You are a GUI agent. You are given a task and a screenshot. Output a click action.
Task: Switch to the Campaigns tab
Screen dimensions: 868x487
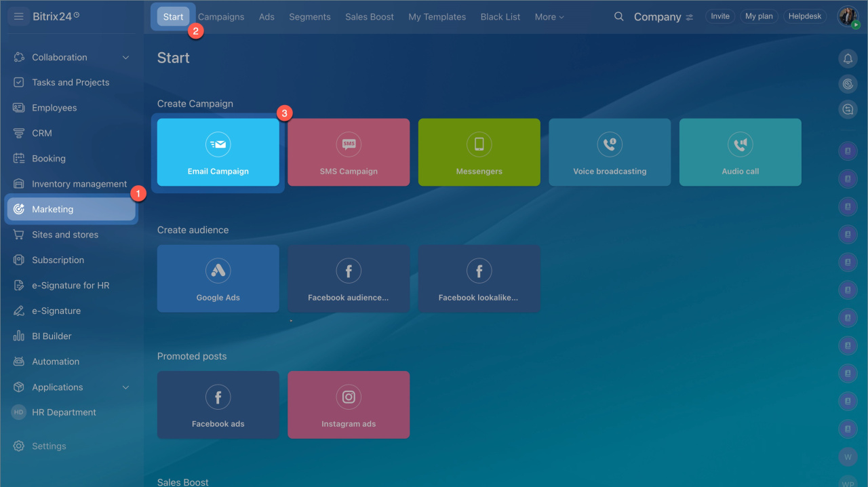coord(221,17)
